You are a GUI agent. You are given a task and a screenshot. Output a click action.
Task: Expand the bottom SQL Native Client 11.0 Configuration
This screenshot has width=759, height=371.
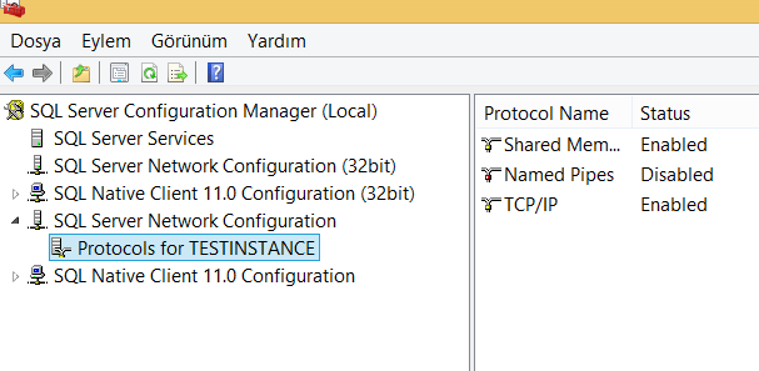click(x=15, y=276)
